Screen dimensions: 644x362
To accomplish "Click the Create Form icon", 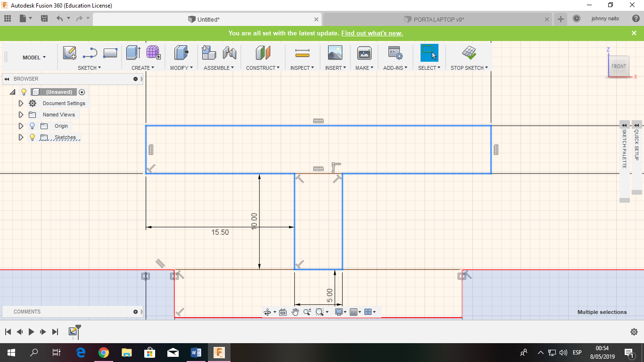I will pyautogui.click(x=153, y=53).
